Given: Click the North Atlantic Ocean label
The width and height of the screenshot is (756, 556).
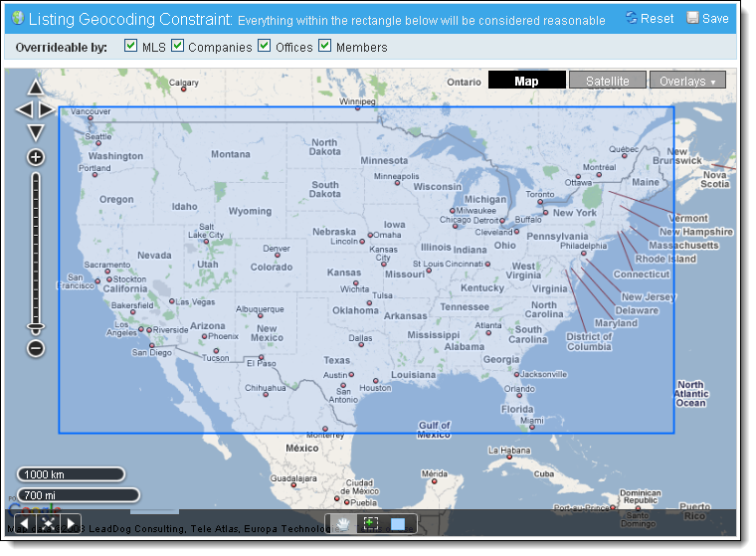Looking at the screenshot, I should (691, 394).
